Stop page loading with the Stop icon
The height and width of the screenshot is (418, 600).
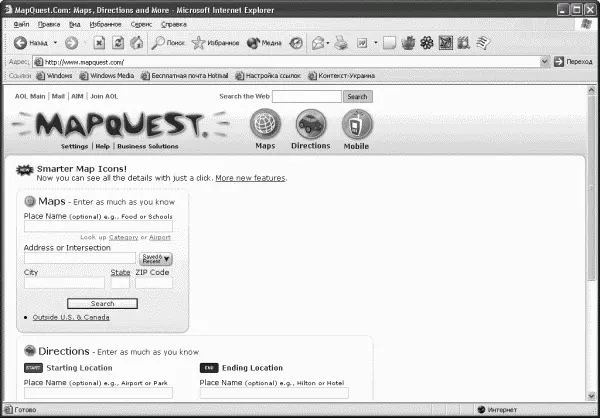point(99,43)
